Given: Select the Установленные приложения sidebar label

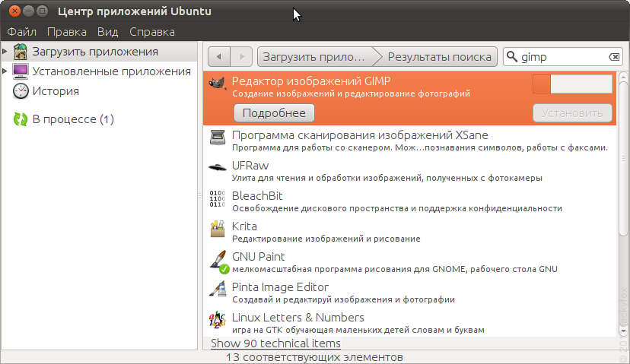Looking at the screenshot, I should (111, 71).
